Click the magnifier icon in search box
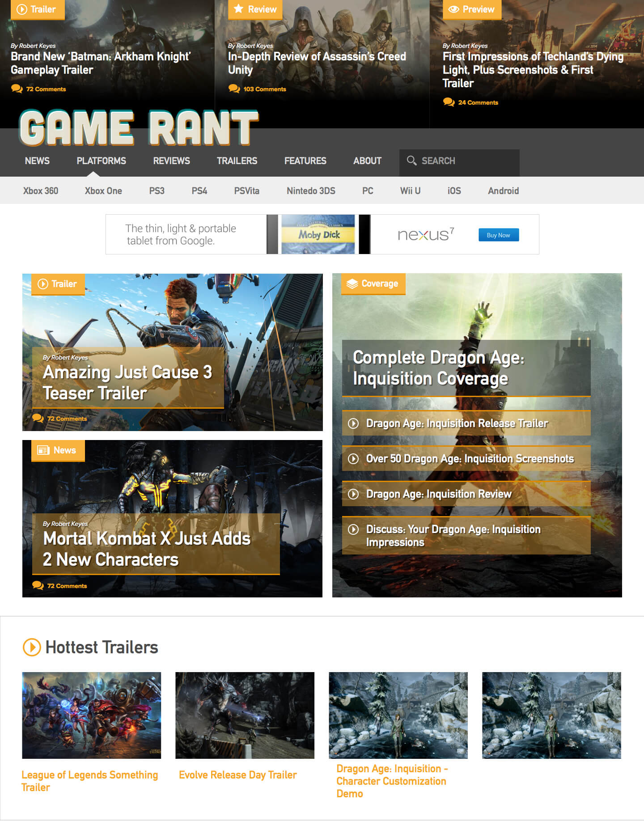Screen dimensions: 644x821 coord(411,161)
